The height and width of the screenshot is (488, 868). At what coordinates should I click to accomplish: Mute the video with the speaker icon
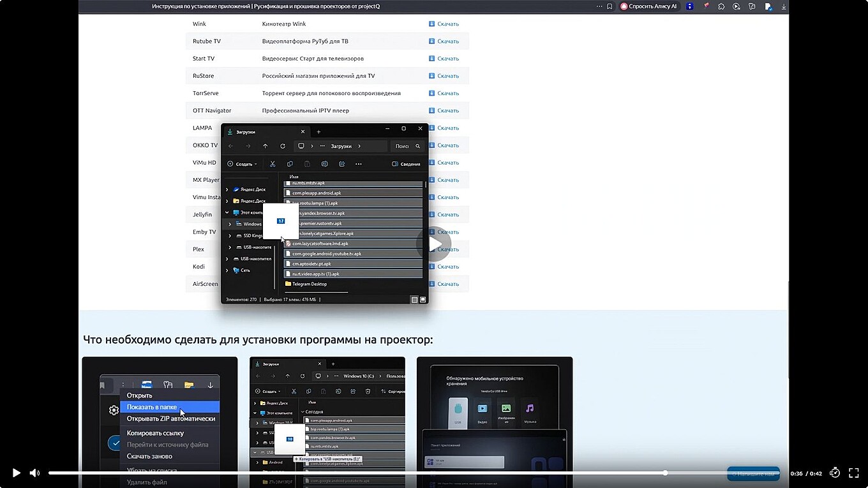(34, 473)
